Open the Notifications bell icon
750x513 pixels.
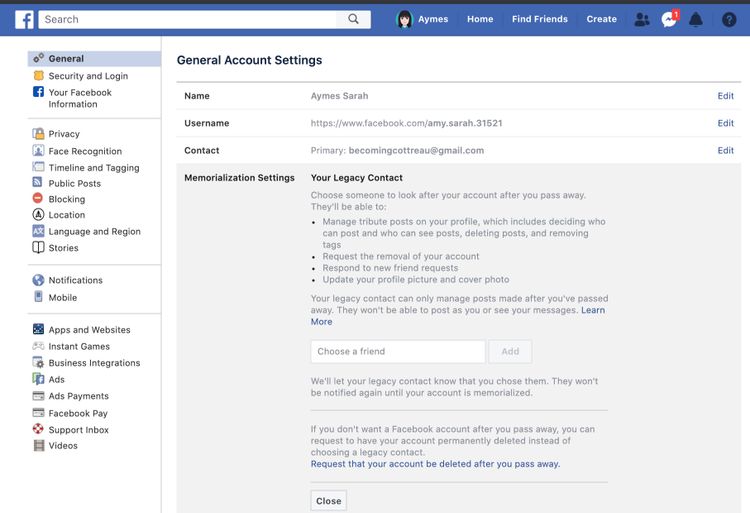pos(696,19)
